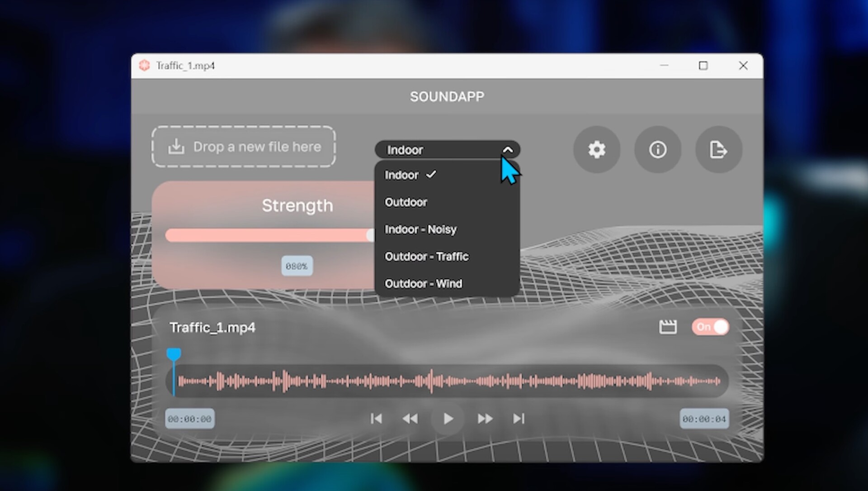Click the pink Strength slider bar
This screenshot has height=491, width=868.
[x=267, y=235]
